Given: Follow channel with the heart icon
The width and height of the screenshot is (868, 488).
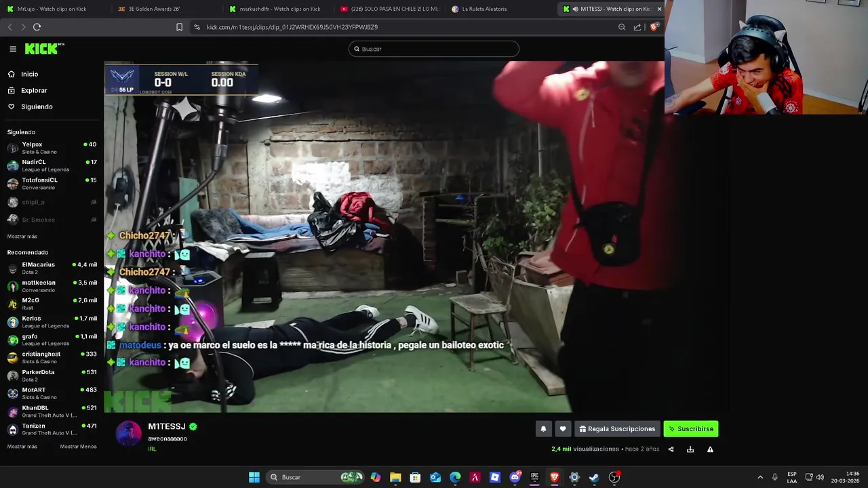Looking at the screenshot, I should [563, 429].
